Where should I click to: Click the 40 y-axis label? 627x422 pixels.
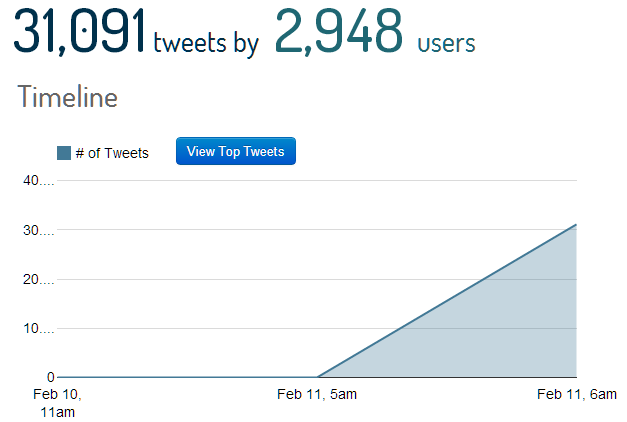tap(38, 180)
